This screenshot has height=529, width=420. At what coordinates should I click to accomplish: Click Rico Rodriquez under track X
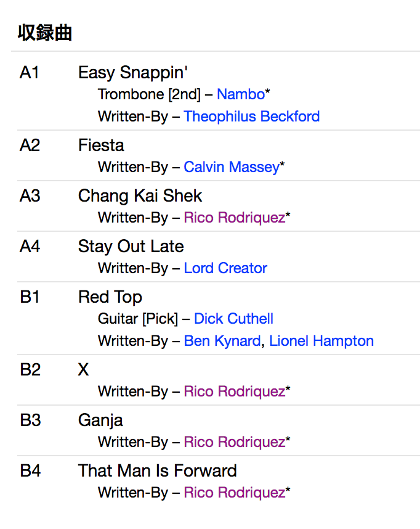[x=234, y=392]
